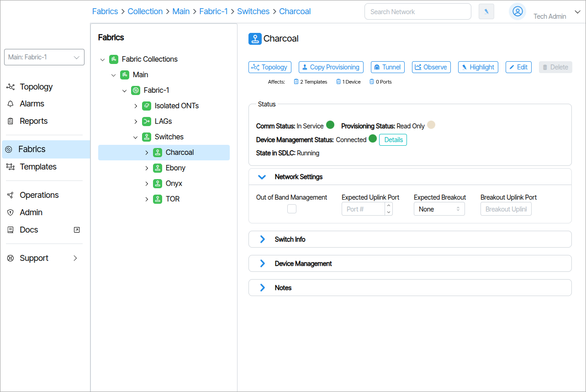The image size is (586, 392).
Task: Click the Search Network field
Action: [418, 12]
